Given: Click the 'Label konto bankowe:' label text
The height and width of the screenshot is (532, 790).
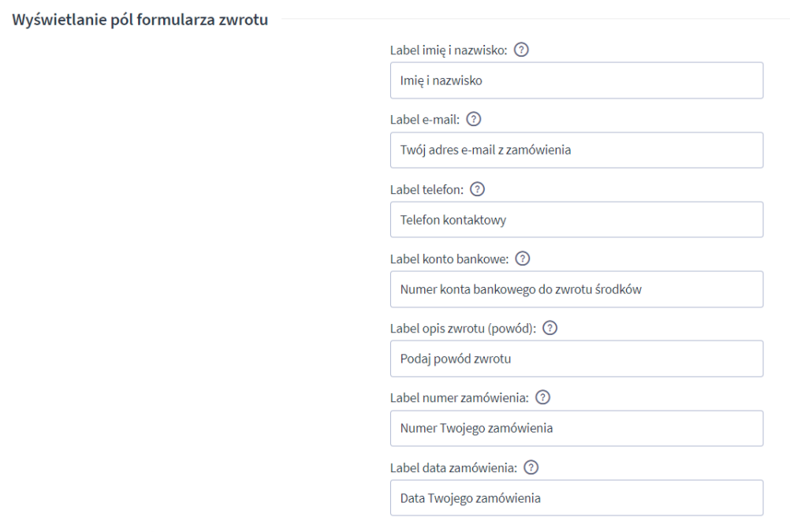Looking at the screenshot, I should [449, 259].
